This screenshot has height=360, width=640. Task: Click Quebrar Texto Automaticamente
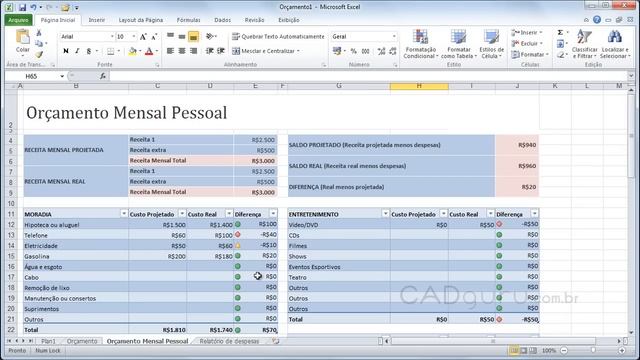278,37
